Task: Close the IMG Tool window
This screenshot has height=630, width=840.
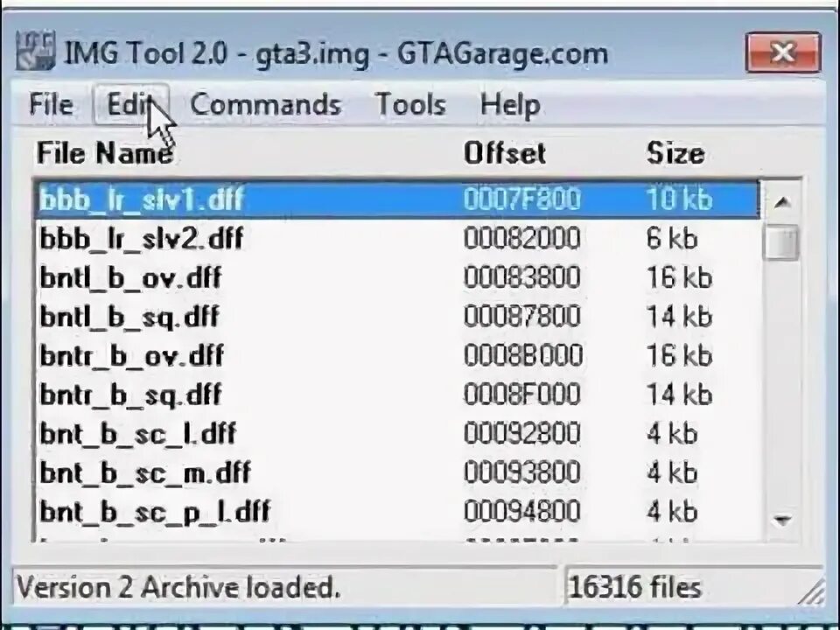Action: 783,52
